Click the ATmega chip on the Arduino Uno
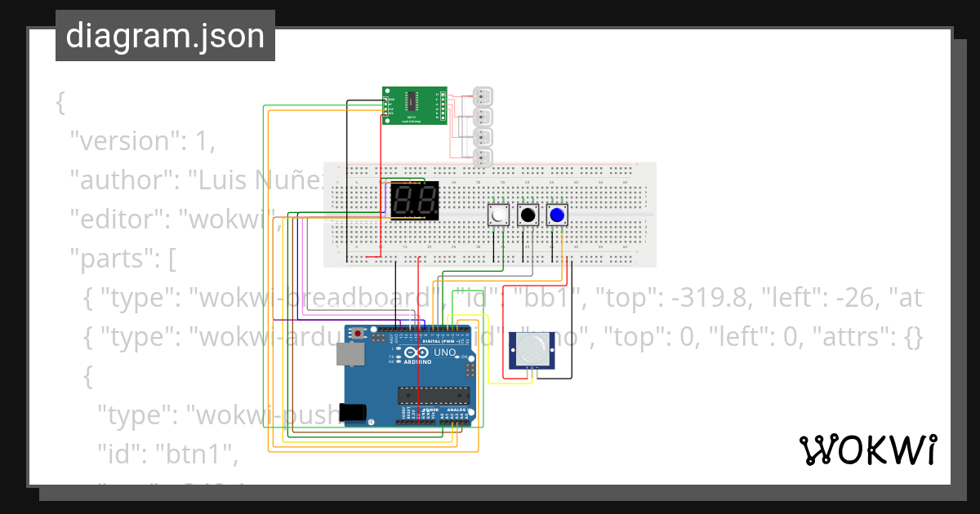 (x=434, y=396)
